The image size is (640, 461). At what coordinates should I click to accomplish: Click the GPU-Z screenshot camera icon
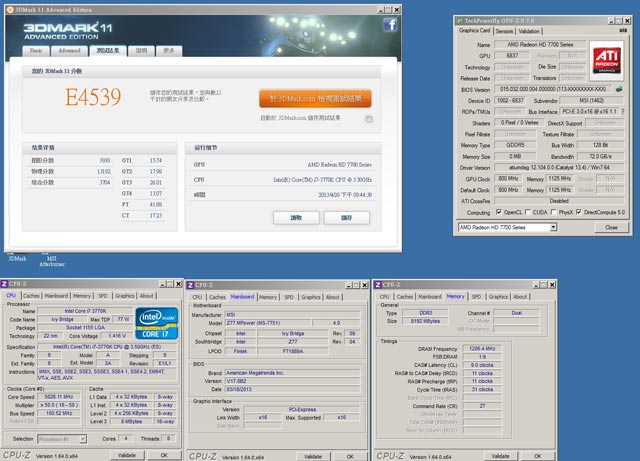click(x=623, y=31)
